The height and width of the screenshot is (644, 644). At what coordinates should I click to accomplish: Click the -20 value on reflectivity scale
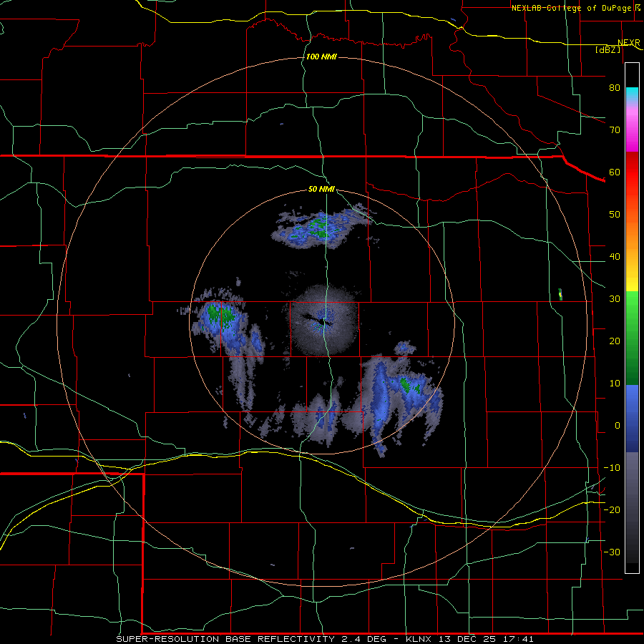612,509
